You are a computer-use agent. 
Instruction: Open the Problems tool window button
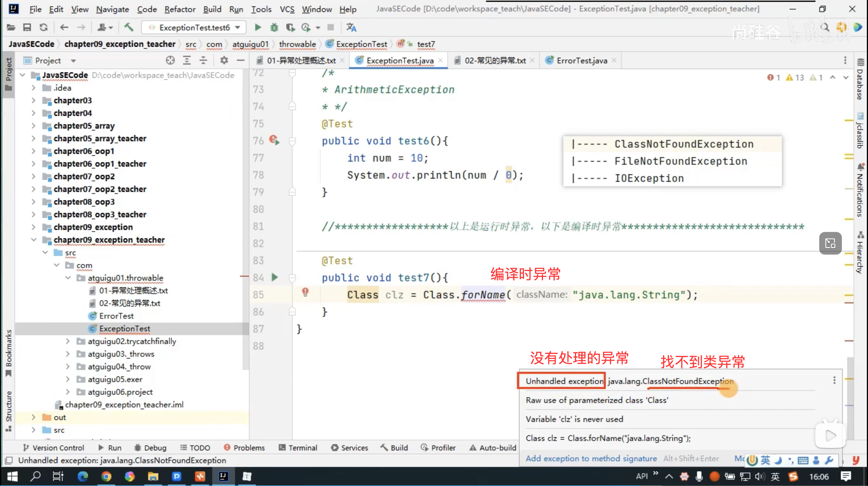click(244, 448)
